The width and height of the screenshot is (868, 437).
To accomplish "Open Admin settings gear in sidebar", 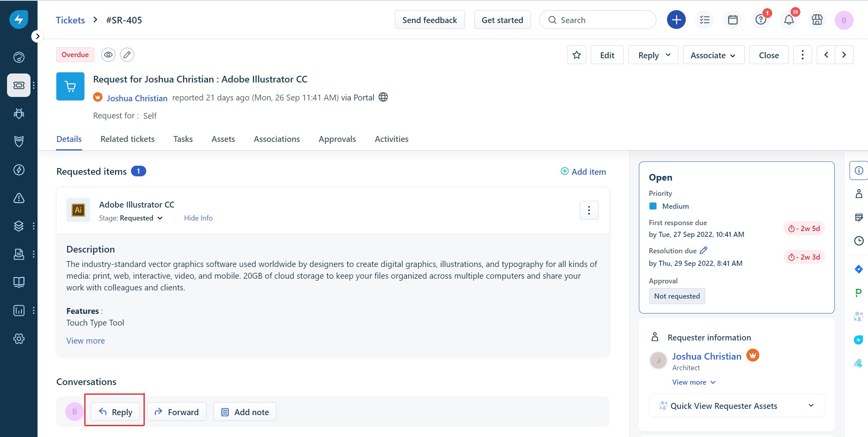I will (x=19, y=338).
